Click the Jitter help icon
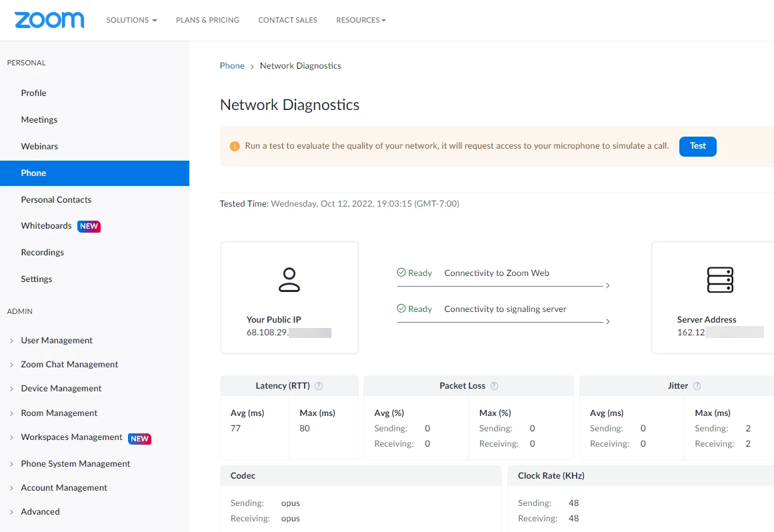The width and height of the screenshot is (774, 532). [697, 386]
